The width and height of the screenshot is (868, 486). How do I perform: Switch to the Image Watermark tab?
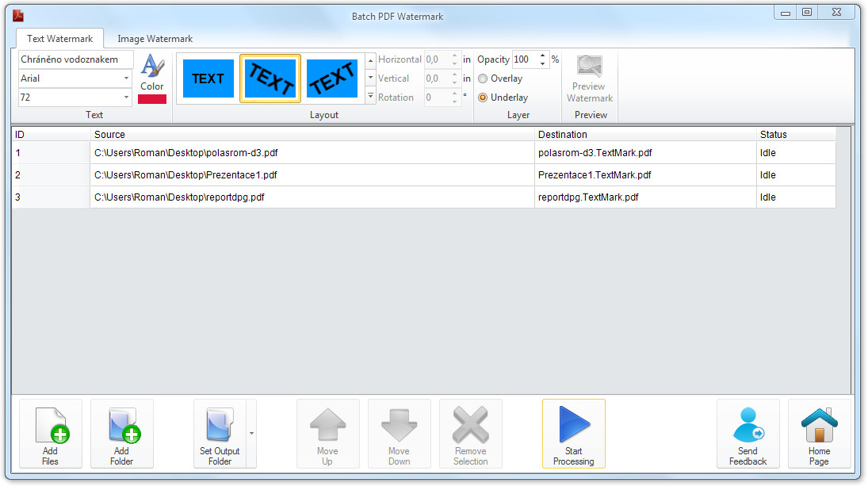click(x=155, y=39)
